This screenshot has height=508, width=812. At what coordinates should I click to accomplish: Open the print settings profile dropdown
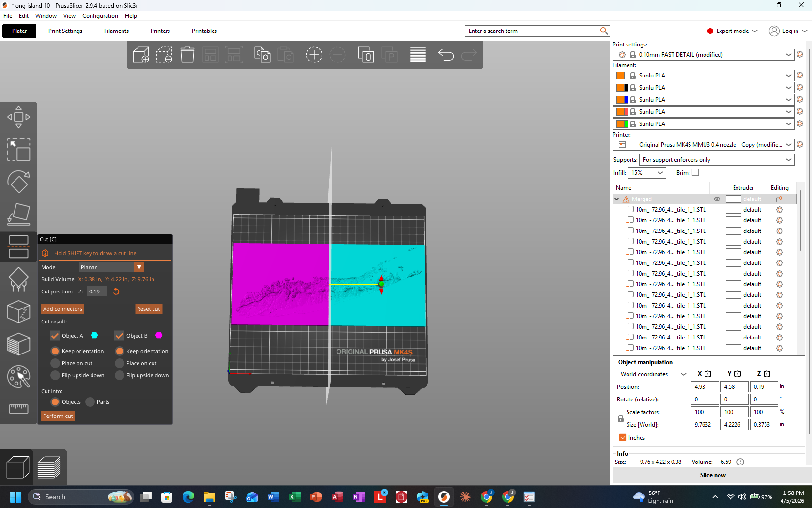pyautogui.click(x=704, y=55)
